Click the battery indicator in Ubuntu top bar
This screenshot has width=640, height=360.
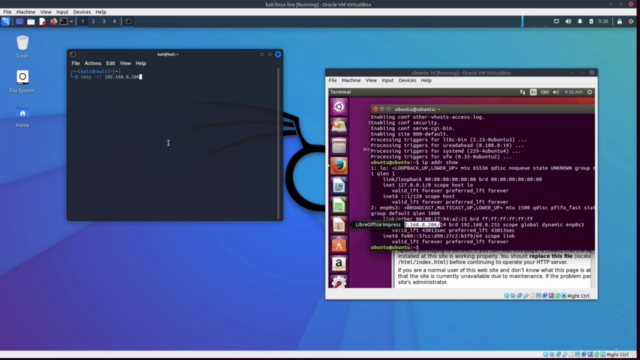coord(545,92)
